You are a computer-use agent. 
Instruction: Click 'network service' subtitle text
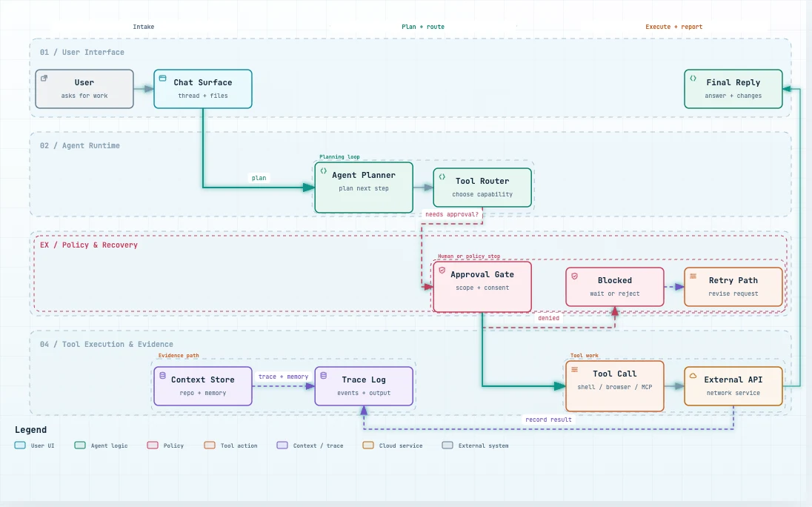click(x=733, y=393)
